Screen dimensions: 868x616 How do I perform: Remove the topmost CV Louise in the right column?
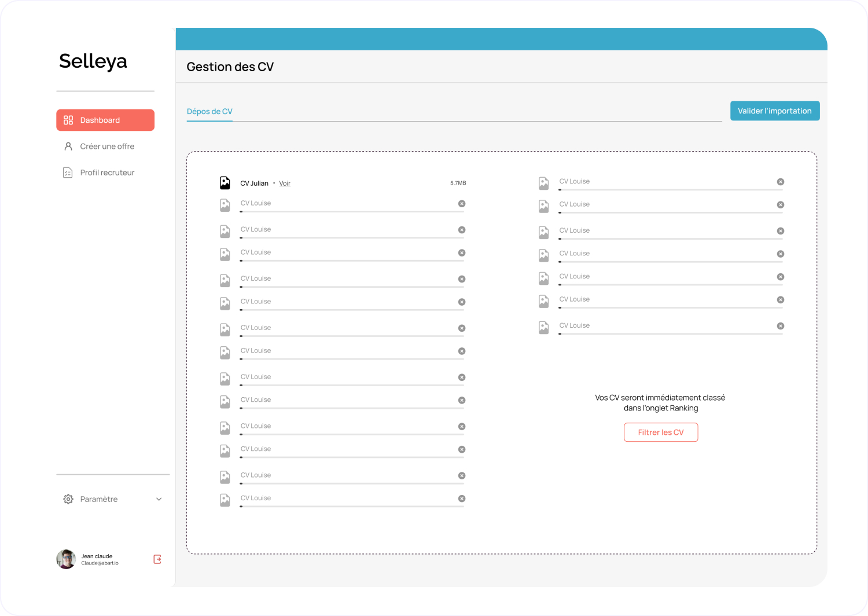(781, 181)
